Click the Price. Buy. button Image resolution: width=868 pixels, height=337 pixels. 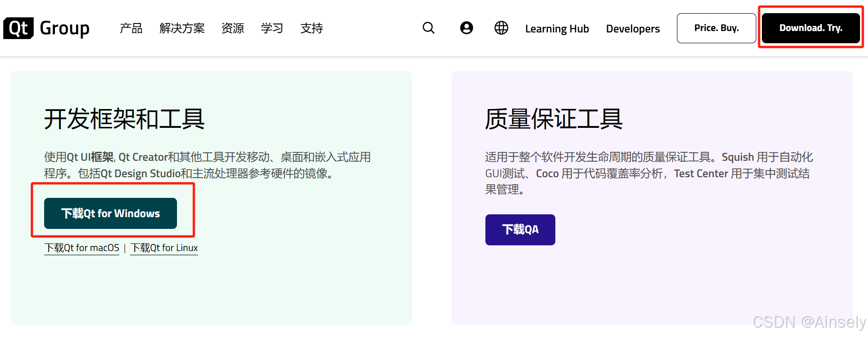716,28
